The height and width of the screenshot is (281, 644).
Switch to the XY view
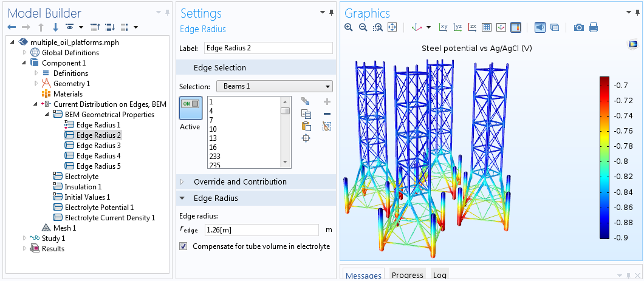443,27
